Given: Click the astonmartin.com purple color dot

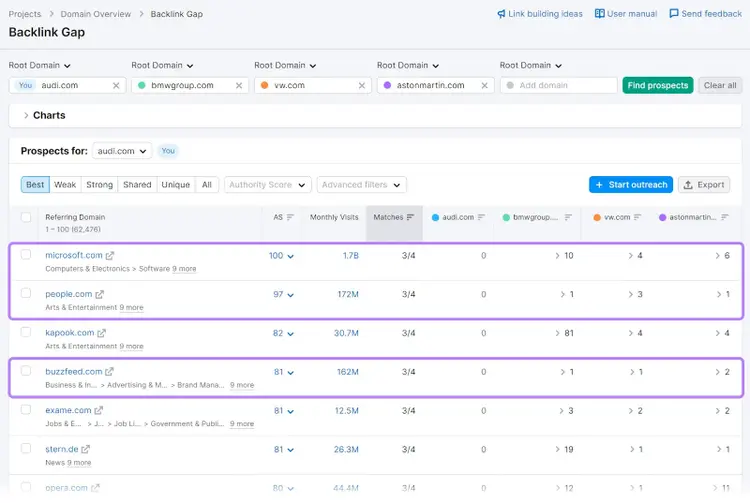Looking at the screenshot, I should pyautogui.click(x=387, y=86).
